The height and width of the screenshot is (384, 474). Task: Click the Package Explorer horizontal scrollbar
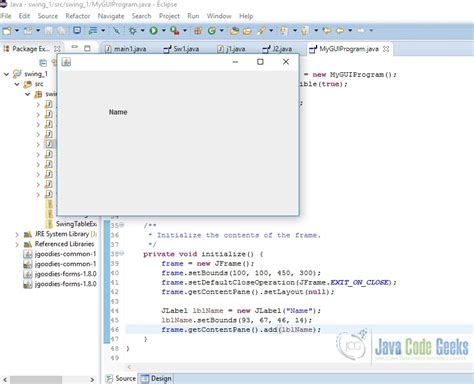point(36,380)
